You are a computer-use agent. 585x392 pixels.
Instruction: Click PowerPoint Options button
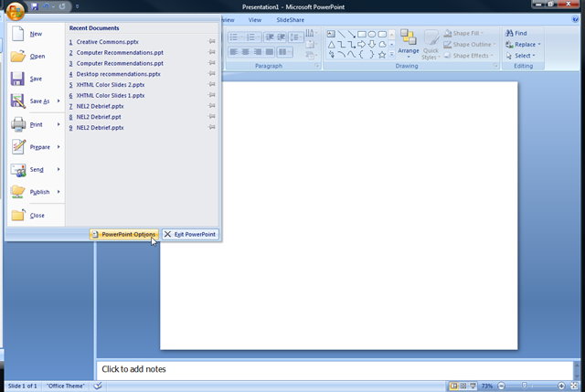124,234
